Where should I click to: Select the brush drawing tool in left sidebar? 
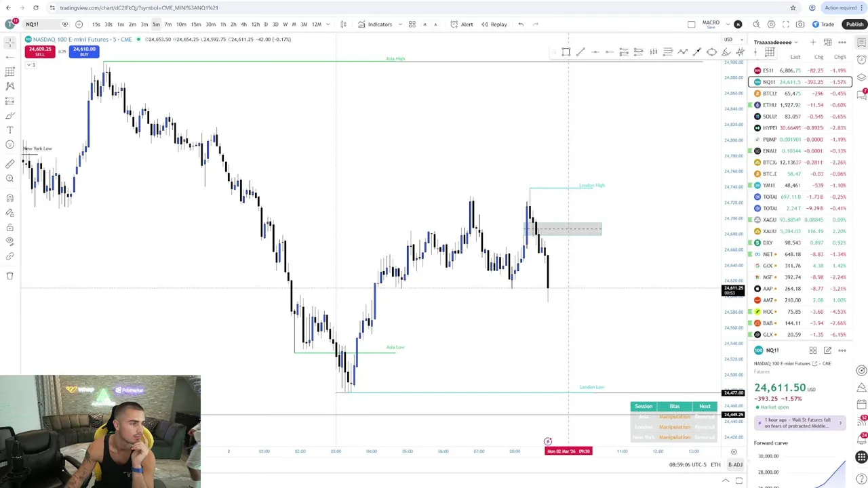point(10,115)
